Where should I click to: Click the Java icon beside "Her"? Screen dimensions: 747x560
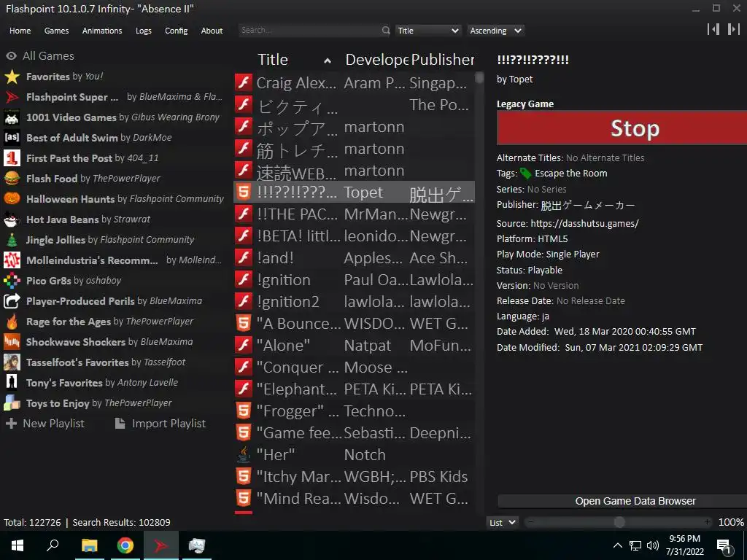click(244, 455)
